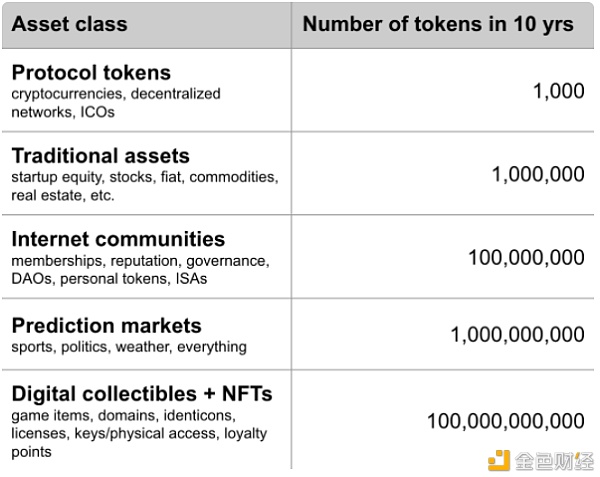600x477 pixels.
Task: Click the 100,000,000,000 token count
Action: tap(506, 421)
